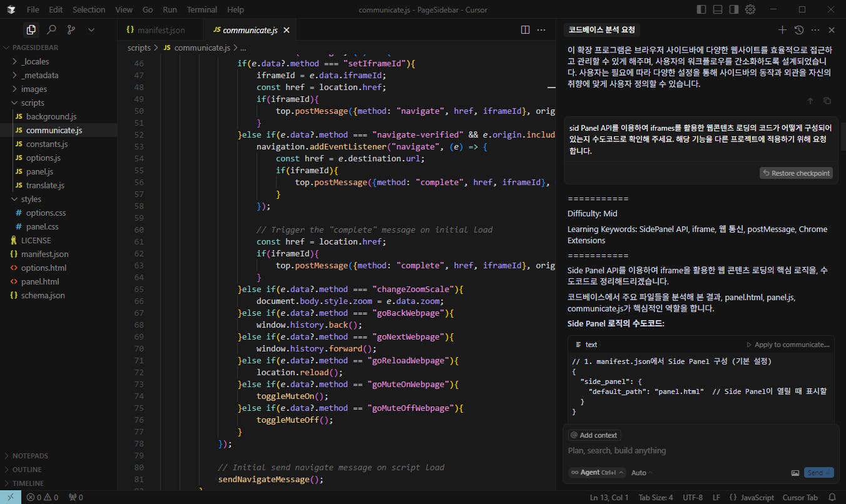
Task: Open the Search view in activity bar
Action: pyautogui.click(x=52, y=29)
